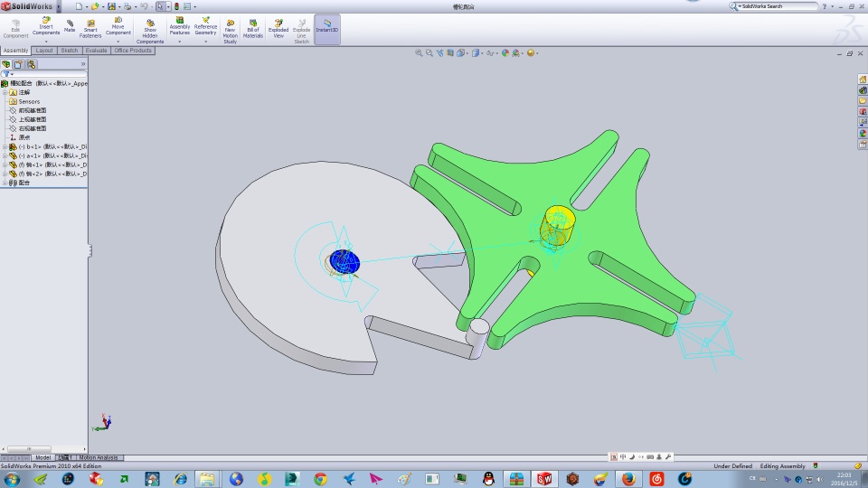Click Previous View icon

[439, 53]
